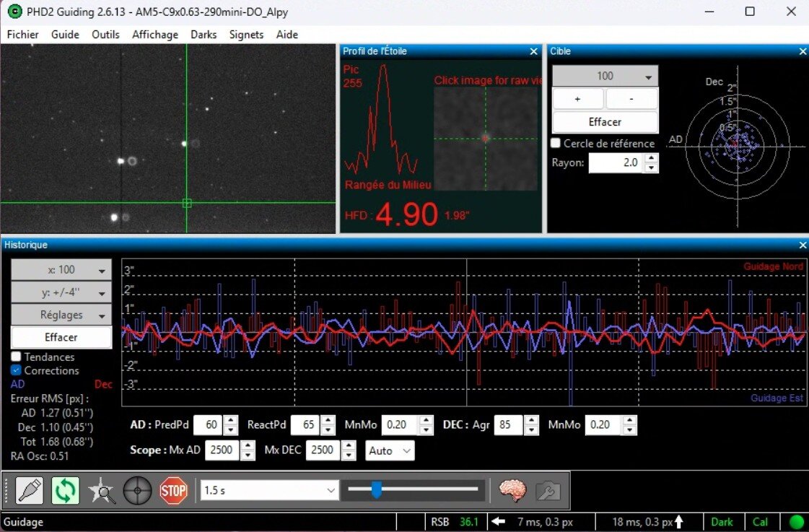Click the ReactPd value field
The width and height of the screenshot is (809, 532).
305,424
